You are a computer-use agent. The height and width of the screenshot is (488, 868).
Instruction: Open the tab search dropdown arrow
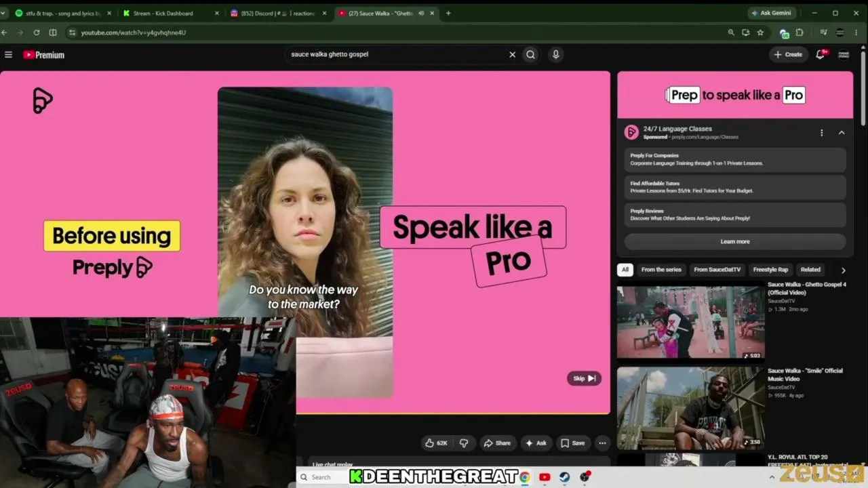tap(3, 13)
